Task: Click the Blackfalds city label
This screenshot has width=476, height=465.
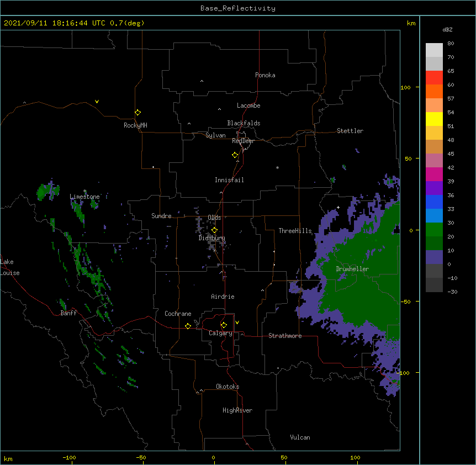Action: click(244, 123)
